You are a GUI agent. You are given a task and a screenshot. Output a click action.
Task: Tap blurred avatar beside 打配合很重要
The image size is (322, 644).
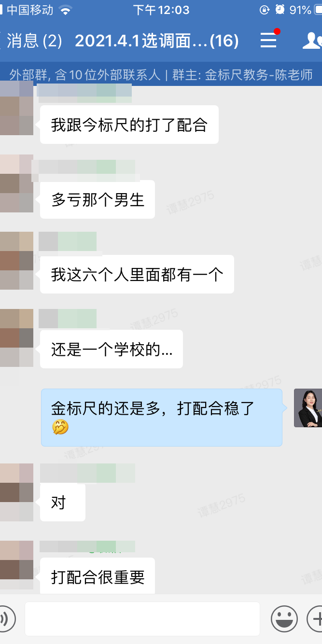[16, 565]
